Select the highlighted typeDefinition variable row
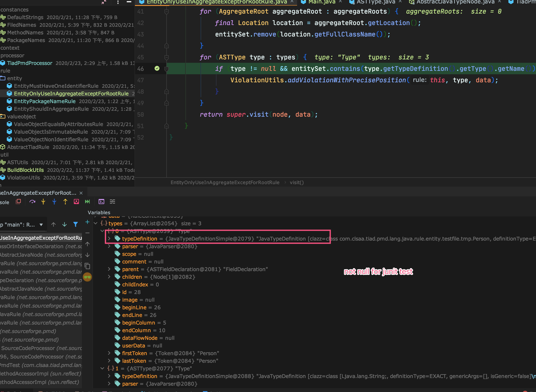Screen dimensions: 536x392 coord(140,239)
